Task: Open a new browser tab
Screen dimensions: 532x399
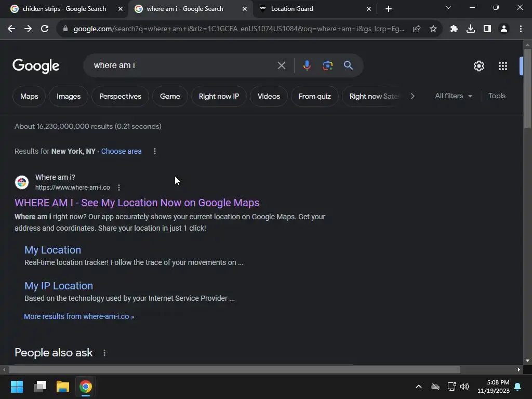Action: tap(389, 9)
